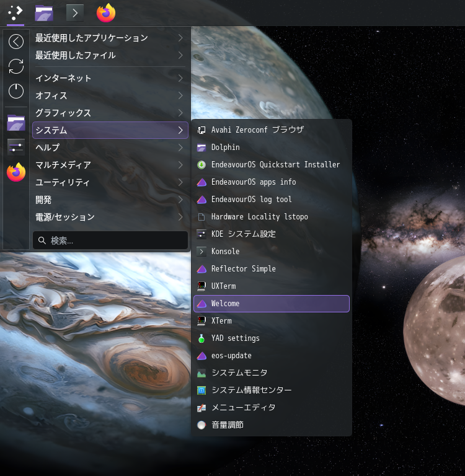Expand the ユーティリティ category arrow
This screenshot has height=476, width=465.
click(180, 182)
